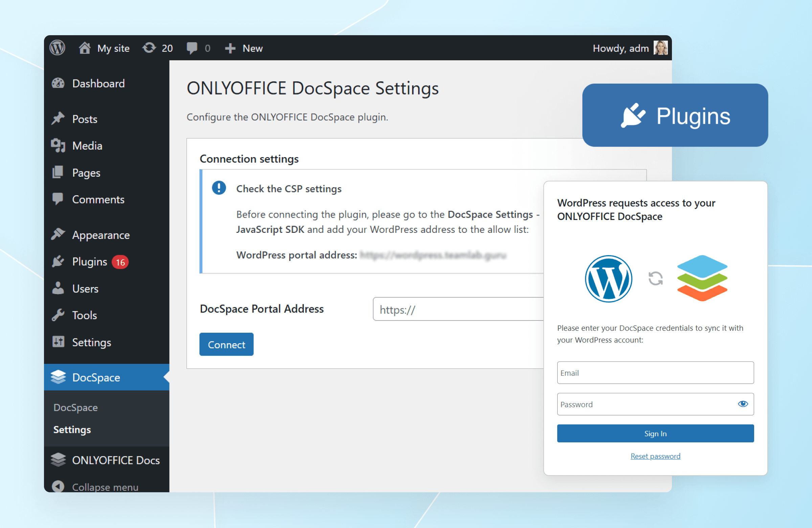Screen dimensions: 812x528
Task: Click the My site link
Action: click(x=113, y=48)
